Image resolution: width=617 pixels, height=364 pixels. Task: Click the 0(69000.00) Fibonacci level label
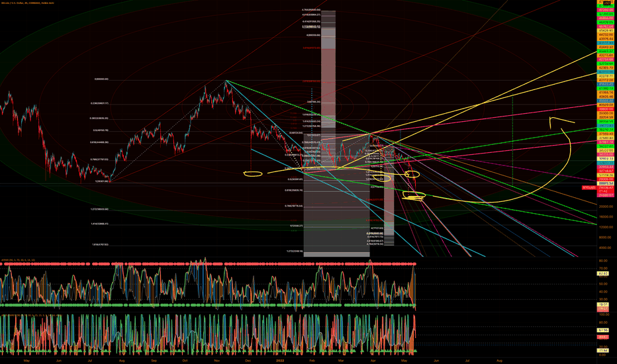pyautogui.click(x=101, y=79)
